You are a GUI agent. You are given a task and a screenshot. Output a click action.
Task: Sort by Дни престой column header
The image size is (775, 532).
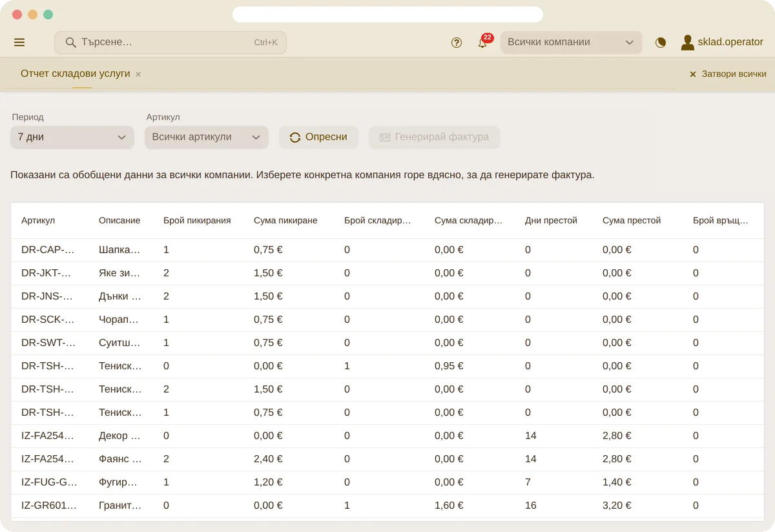coord(551,220)
